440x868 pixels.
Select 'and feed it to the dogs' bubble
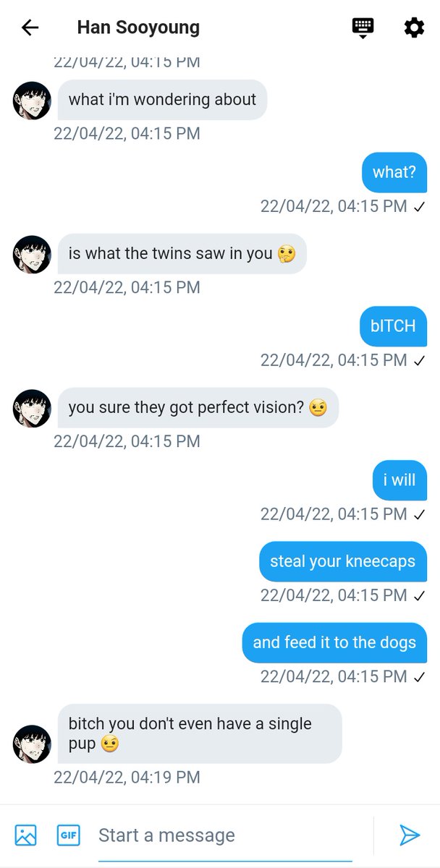click(334, 642)
